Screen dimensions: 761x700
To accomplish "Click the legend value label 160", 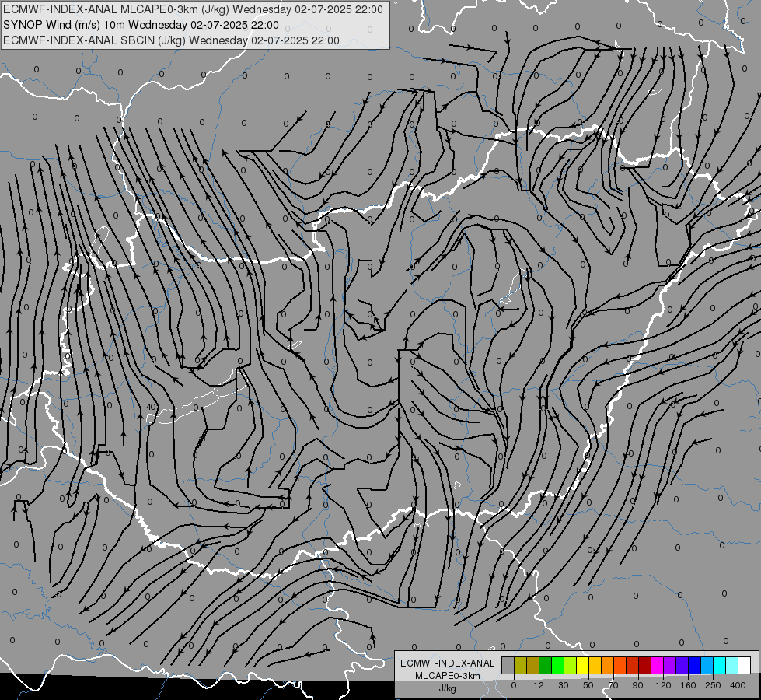I will pyautogui.click(x=688, y=685).
